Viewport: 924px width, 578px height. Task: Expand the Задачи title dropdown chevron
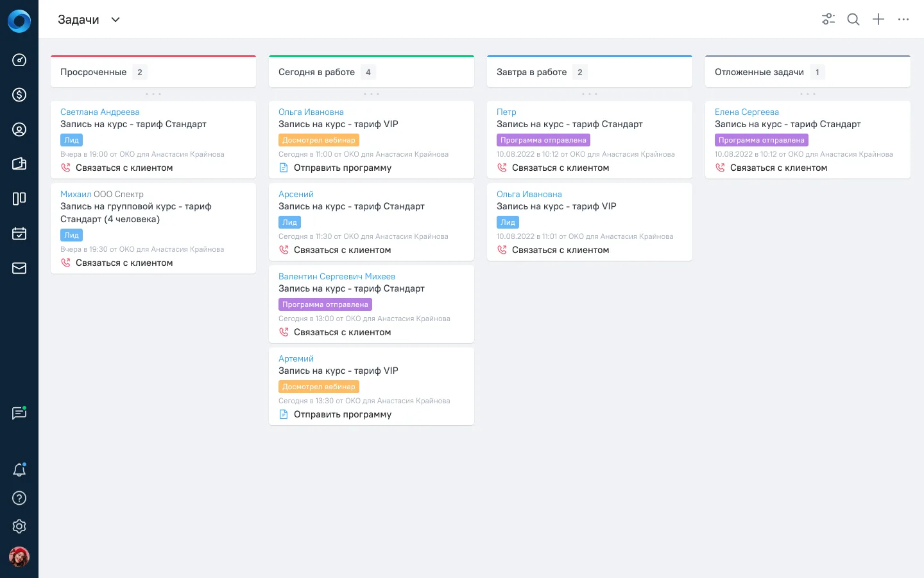(x=116, y=20)
